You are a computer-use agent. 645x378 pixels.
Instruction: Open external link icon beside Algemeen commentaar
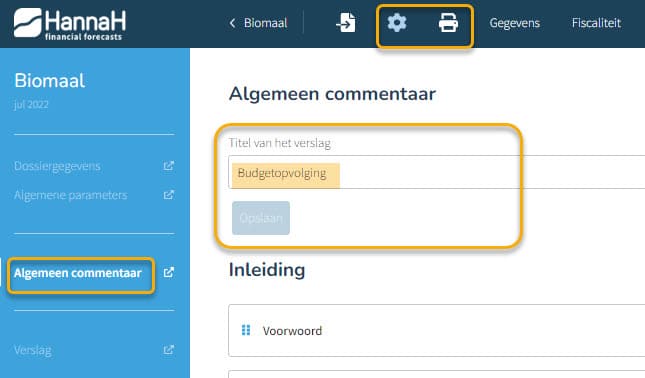pos(169,272)
